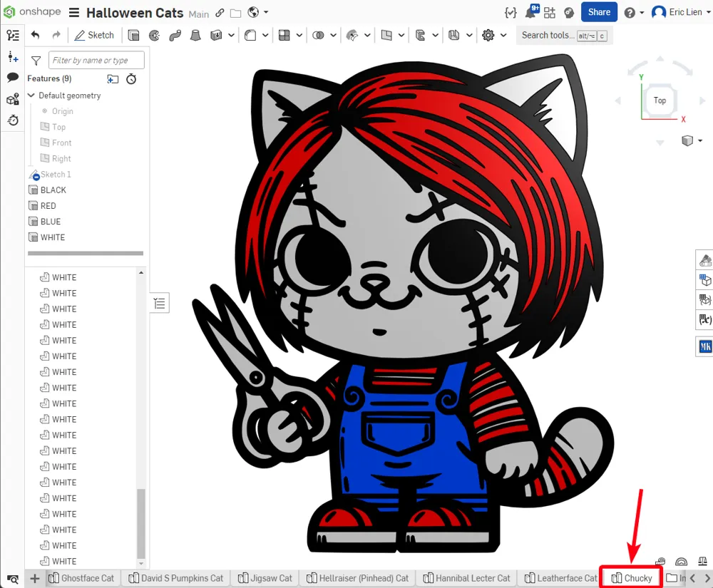Click the Filter by name or type field

click(96, 60)
